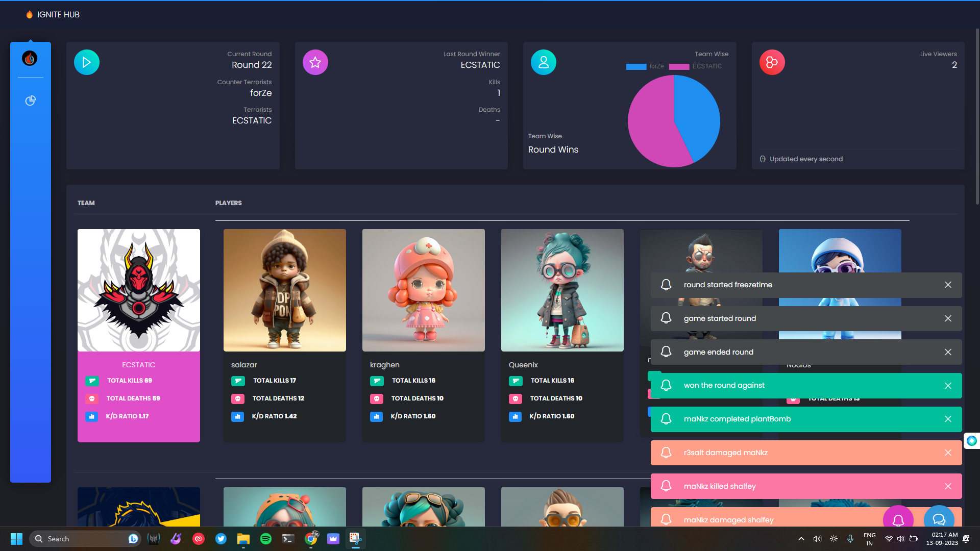The height and width of the screenshot is (551, 980).
Task: Open the pie chart analytics sidebar icon
Action: (x=31, y=101)
